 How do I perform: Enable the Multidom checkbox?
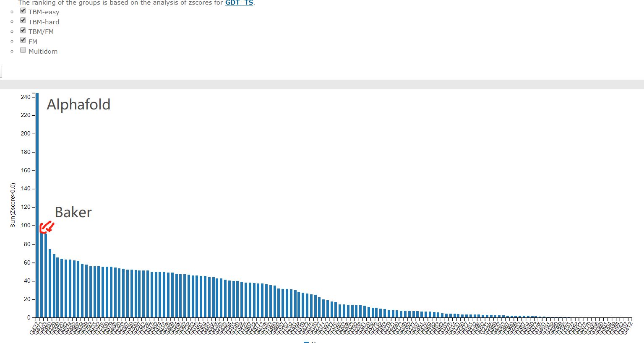pyautogui.click(x=23, y=50)
